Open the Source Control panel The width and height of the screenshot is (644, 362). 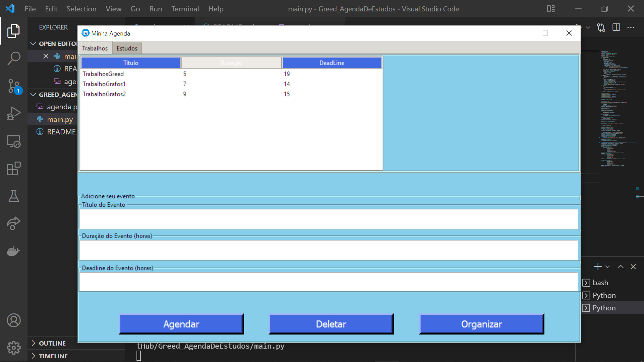click(x=13, y=86)
